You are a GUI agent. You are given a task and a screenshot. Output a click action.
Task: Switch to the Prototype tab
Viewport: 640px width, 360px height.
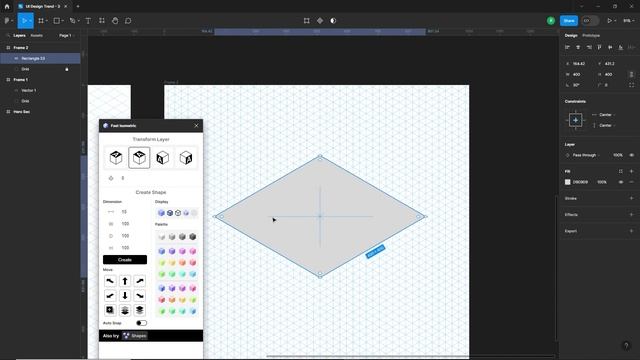point(591,36)
